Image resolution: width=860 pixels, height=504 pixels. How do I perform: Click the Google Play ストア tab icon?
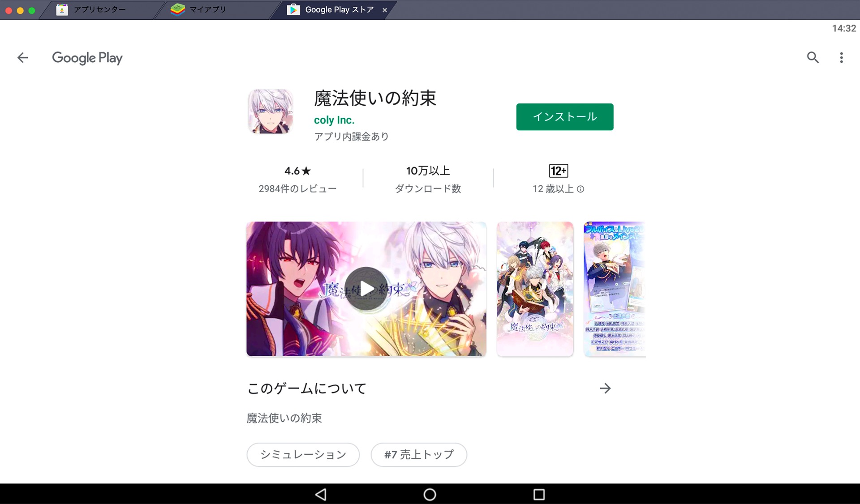[x=292, y=9]
